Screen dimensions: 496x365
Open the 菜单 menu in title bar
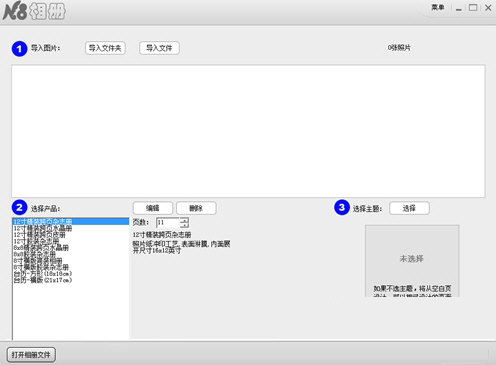click(x=438, y=7)
